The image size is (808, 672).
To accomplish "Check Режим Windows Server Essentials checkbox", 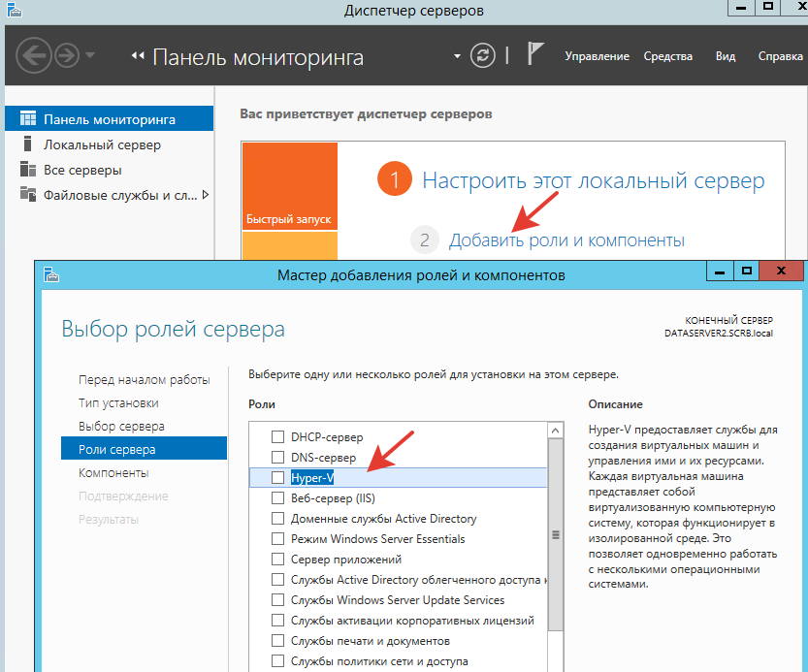I will click(277, 538).
